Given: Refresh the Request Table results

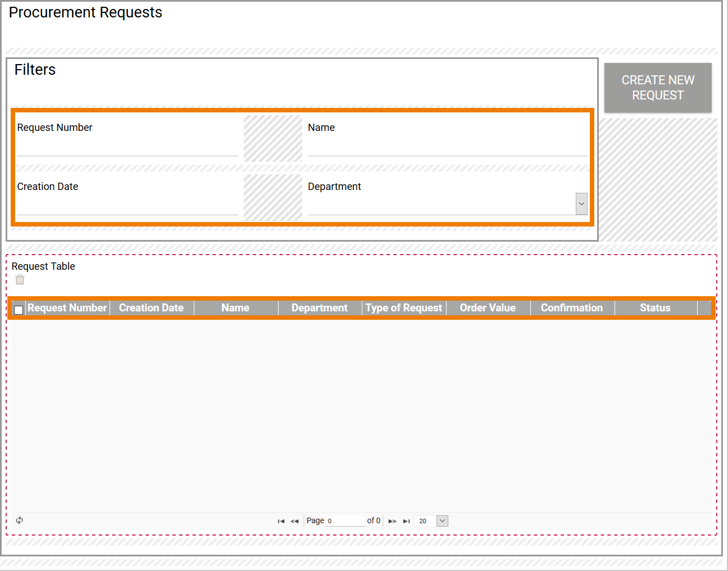Looking at the screenshot, I should pyautogui.click(x=20, y=520).
